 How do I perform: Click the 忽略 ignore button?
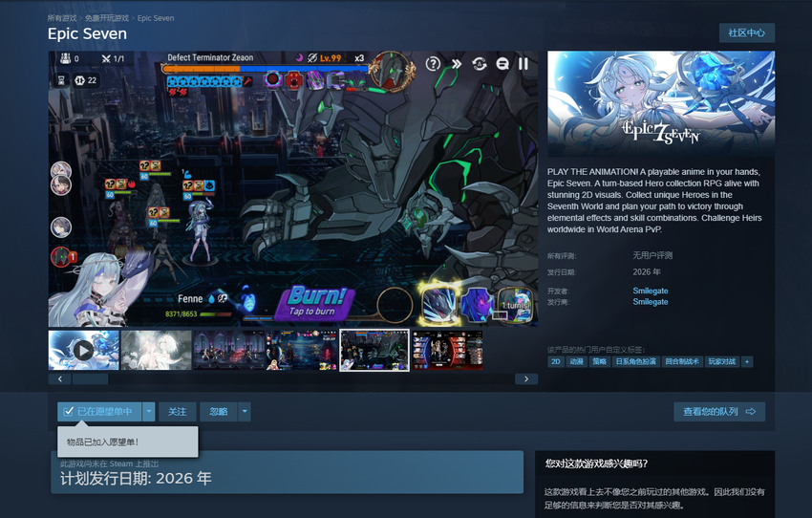219,411
